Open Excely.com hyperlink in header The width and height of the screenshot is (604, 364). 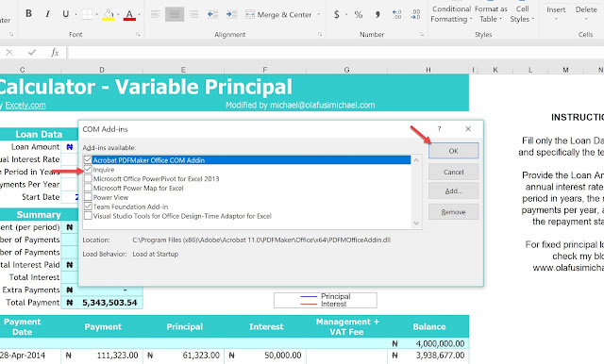(25, 105)
